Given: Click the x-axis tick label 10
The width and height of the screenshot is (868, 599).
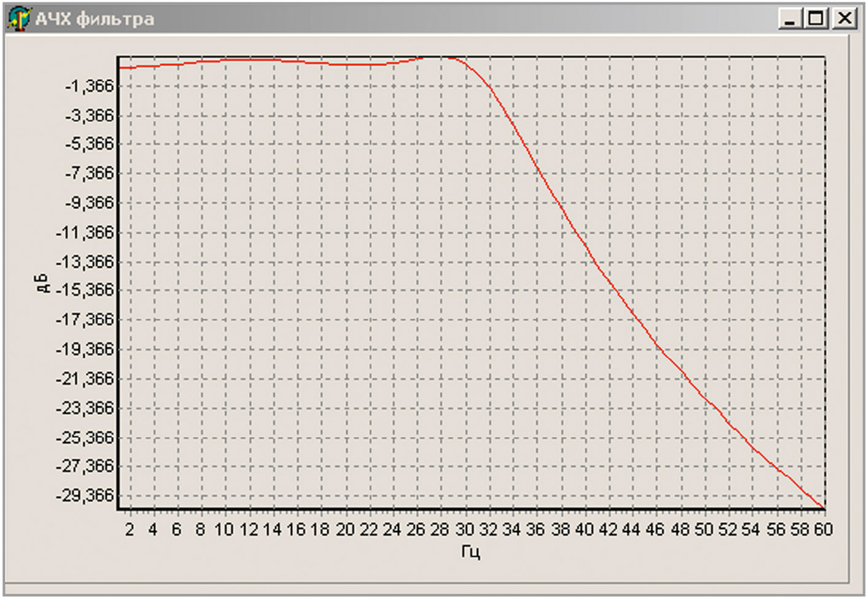Looking at the screenshot, I should 224,529.
